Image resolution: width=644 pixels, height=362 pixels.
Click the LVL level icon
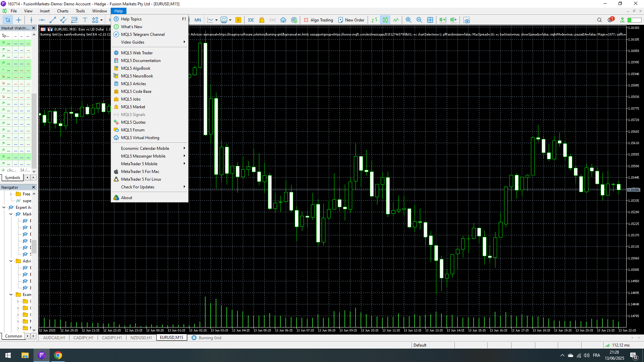coord(622,20)
